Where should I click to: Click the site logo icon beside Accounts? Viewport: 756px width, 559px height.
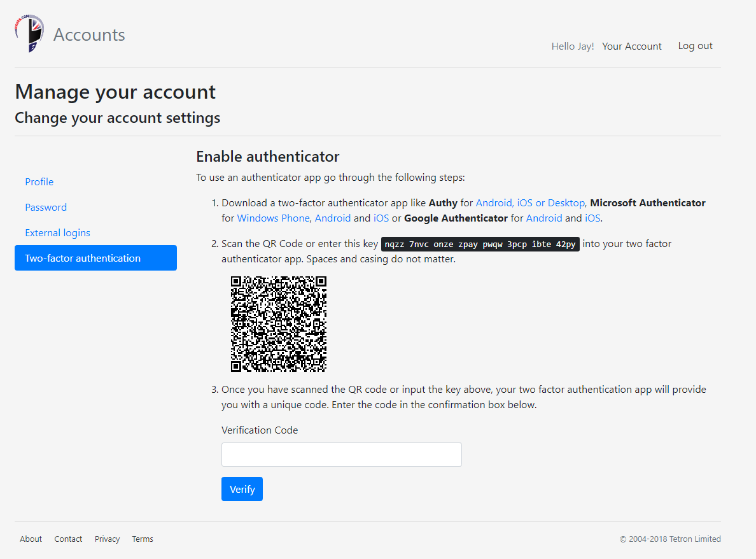click(x=29, y=33)
